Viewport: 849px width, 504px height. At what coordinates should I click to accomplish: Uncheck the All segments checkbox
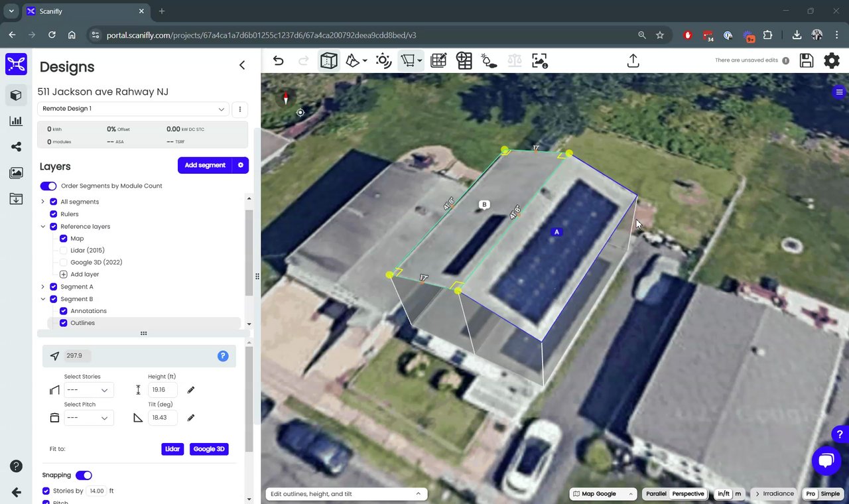(54, 202)
